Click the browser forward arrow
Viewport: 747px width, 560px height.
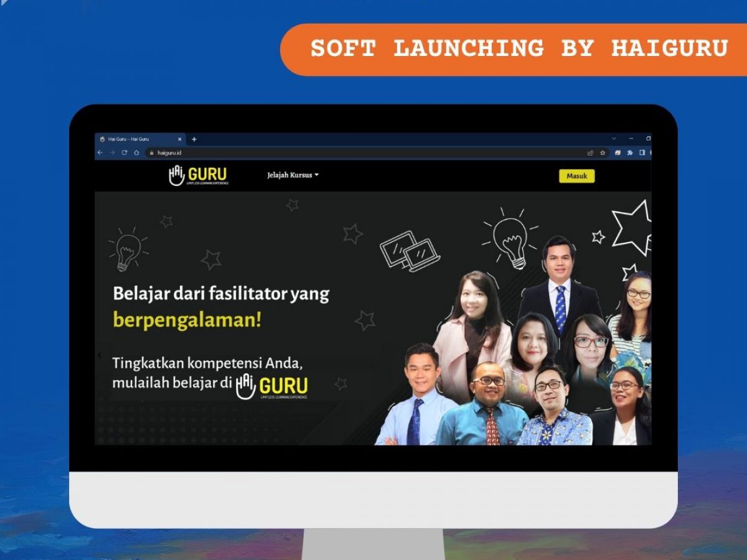tap(112, 152)
